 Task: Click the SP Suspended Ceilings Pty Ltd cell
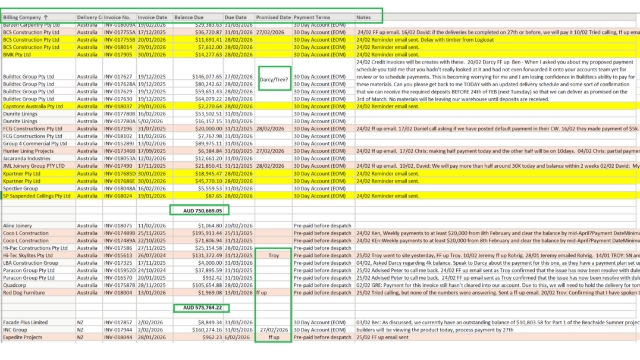coord(39,196)
